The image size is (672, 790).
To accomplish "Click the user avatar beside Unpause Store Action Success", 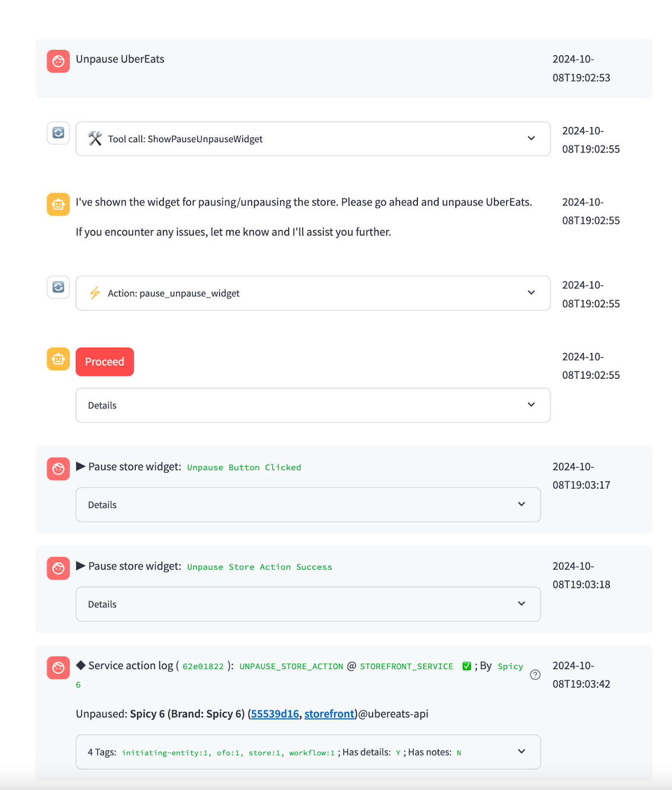I will pyautogui.click(x=58, y=568).
